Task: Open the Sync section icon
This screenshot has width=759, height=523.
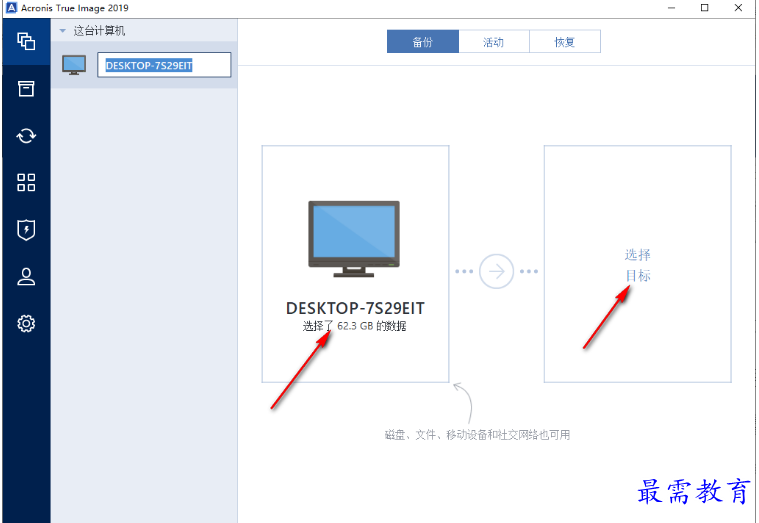Action: point(26,136)
